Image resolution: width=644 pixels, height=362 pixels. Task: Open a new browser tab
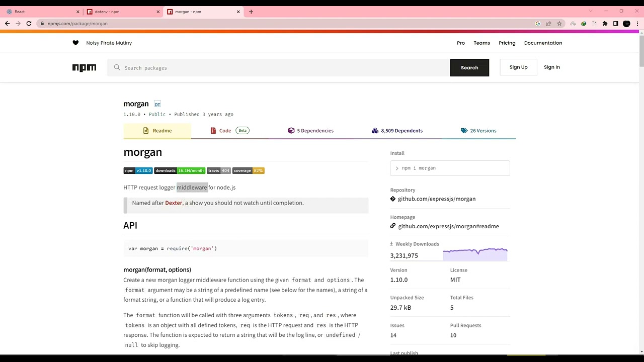[251, 12]
